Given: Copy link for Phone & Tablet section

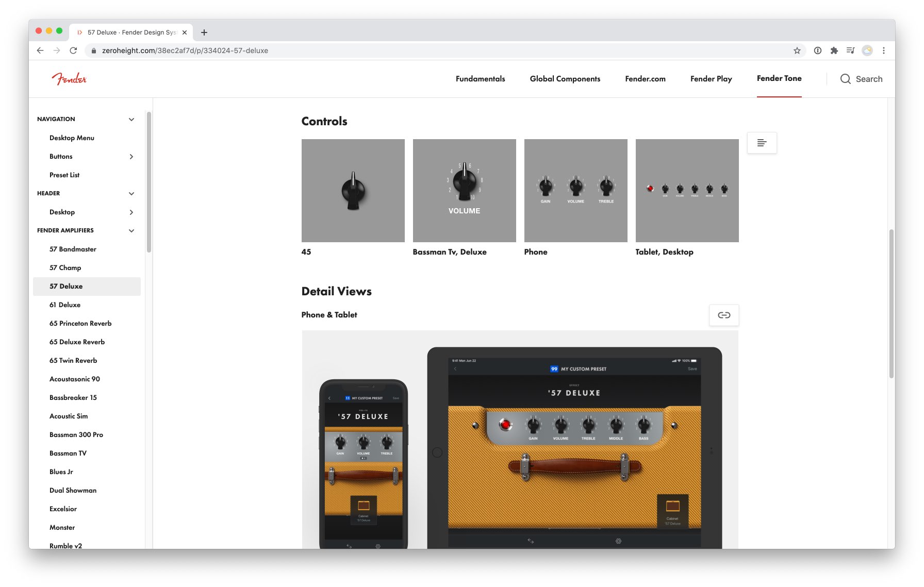Looking at the screenshot, I should 724,315.
